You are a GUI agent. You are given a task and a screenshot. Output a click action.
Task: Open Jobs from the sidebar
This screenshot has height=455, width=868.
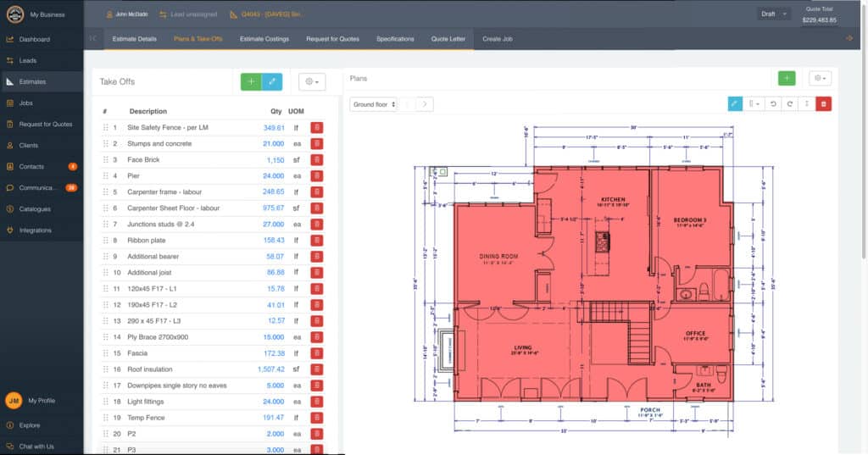[x=26, y=103]
